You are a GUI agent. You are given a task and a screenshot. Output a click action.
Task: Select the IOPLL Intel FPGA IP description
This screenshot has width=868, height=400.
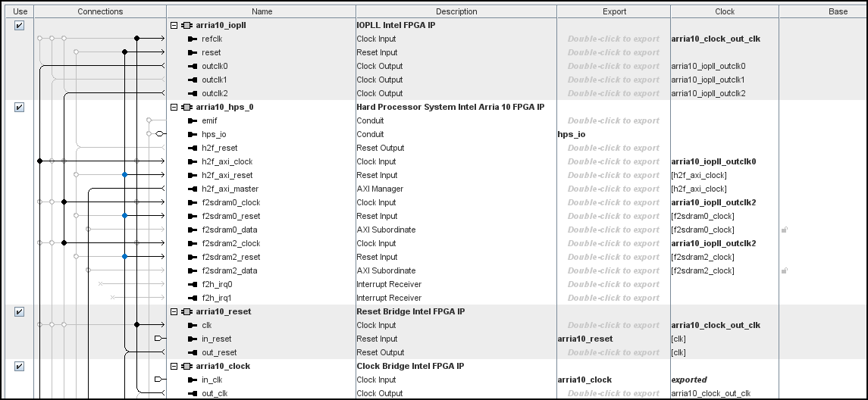[x=396, y=26]
